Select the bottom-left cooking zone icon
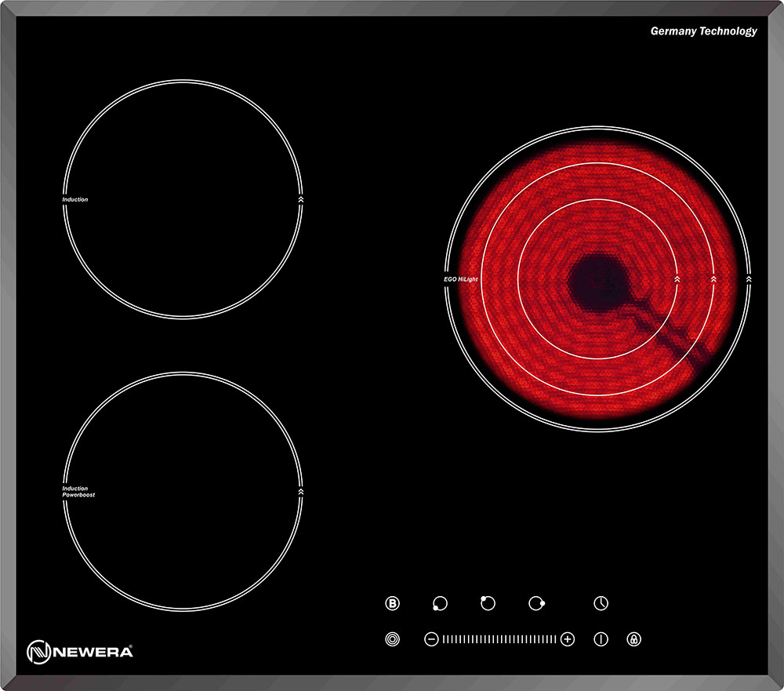Screen dimensions: 784x691 (440, 603)
